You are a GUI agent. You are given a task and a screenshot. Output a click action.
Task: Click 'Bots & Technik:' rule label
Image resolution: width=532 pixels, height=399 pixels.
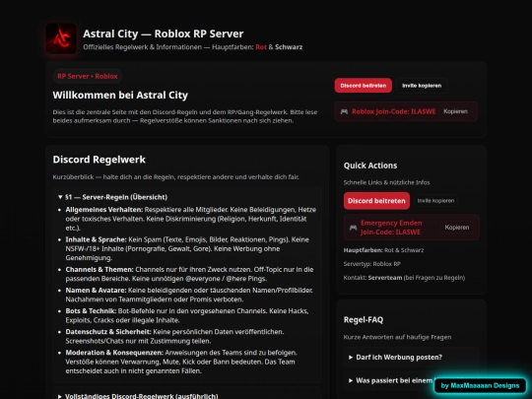(x=91, y=311)
